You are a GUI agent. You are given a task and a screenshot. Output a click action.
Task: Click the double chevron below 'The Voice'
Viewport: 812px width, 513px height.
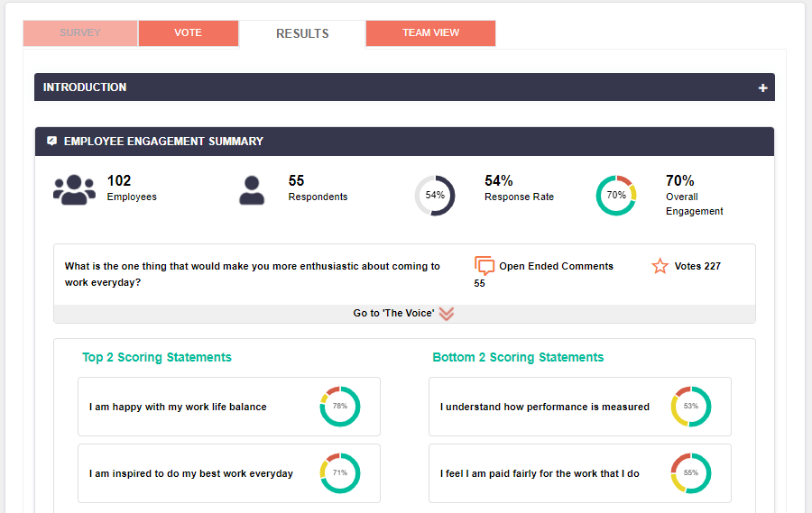[x=446, y=314]
